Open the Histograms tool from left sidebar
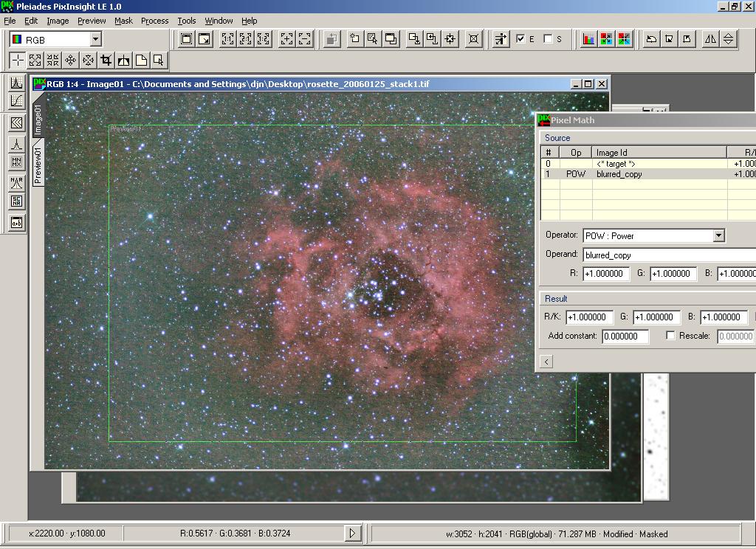The height and width of the screenshot is (549, 756). (16, 83)
